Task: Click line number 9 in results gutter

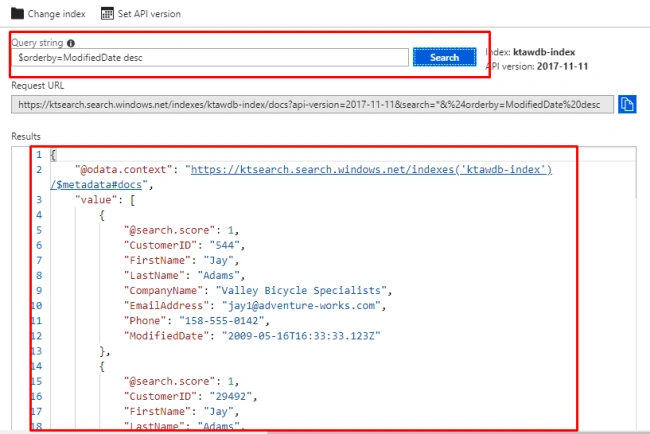Action: (39, 291)
